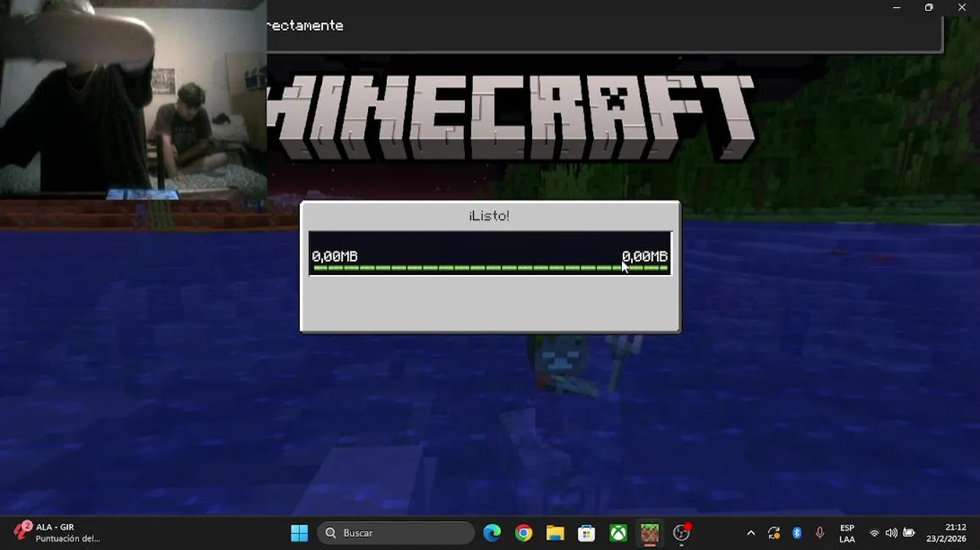This screenshot has width=980, height=550.
Task: Click the webcam overlay thumbnail
Action: coord(134,99)
